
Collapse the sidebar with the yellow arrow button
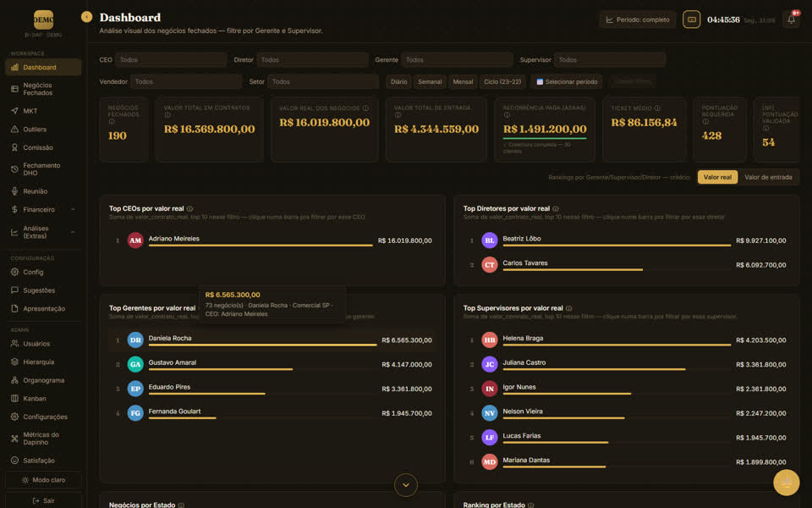point(86,17)
